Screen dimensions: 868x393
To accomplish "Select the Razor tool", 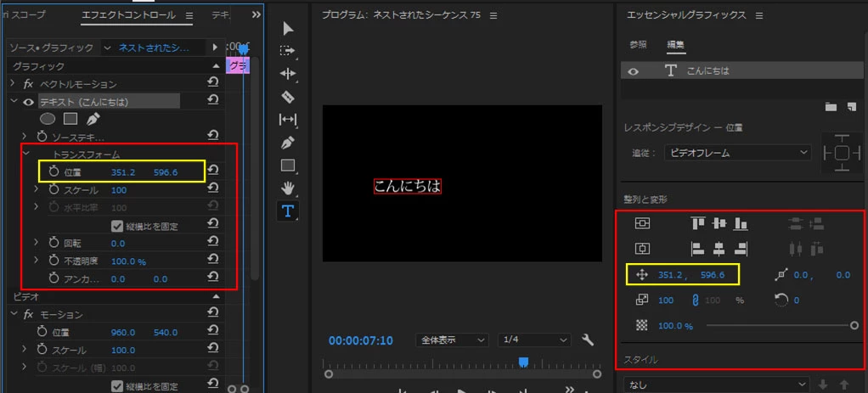I will pos(288,98).
